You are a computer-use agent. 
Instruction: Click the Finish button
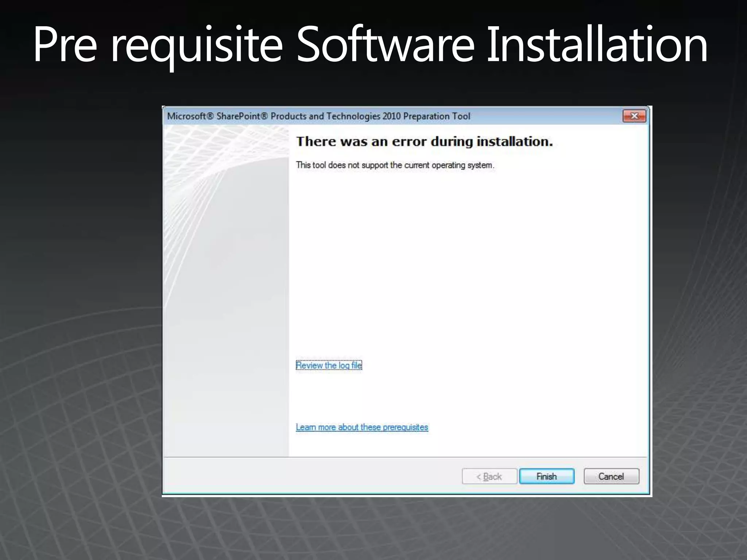[x=547, y=476]
